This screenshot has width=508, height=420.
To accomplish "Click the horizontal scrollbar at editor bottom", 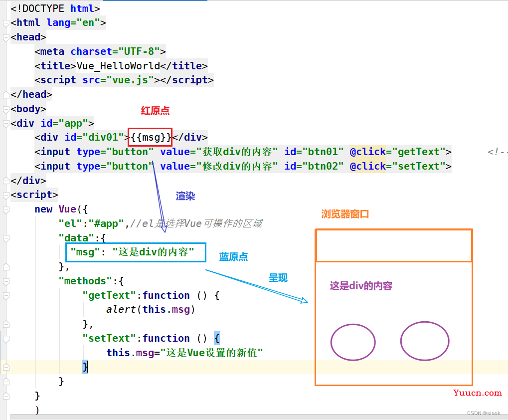I will pos(259,417).
